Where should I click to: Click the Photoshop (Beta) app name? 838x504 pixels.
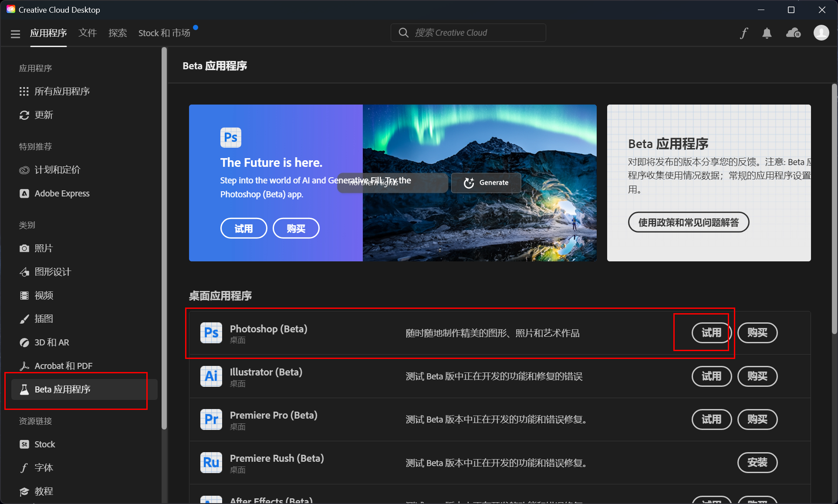tap(269, 329)
